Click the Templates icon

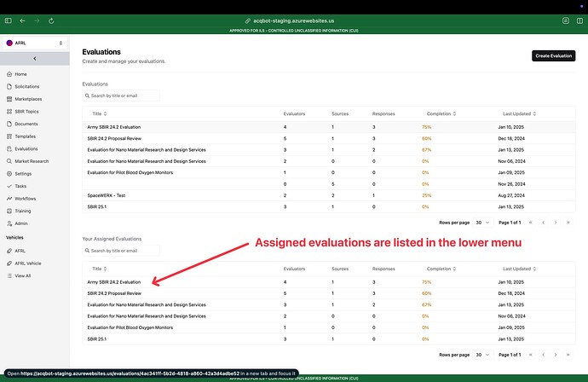point(9,136)
